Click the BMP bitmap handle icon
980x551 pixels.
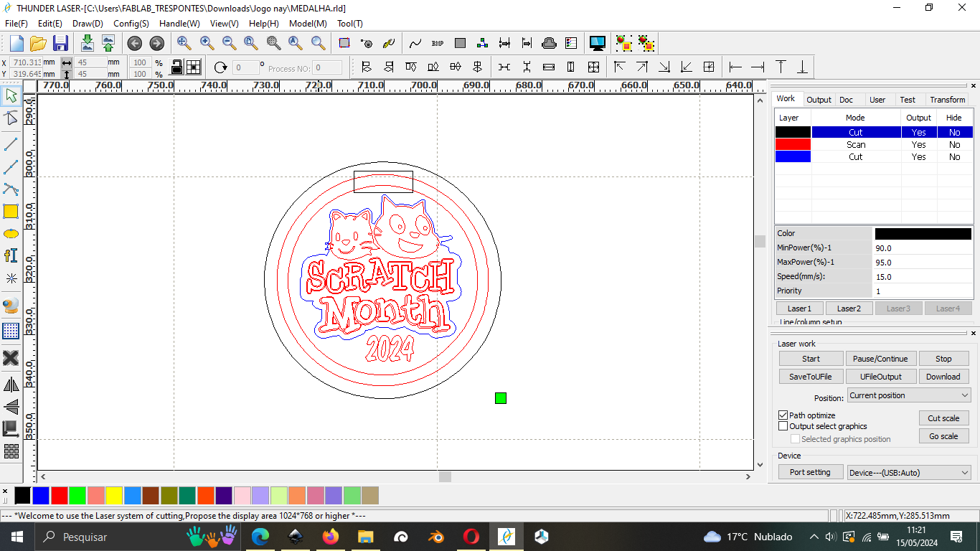438,43
